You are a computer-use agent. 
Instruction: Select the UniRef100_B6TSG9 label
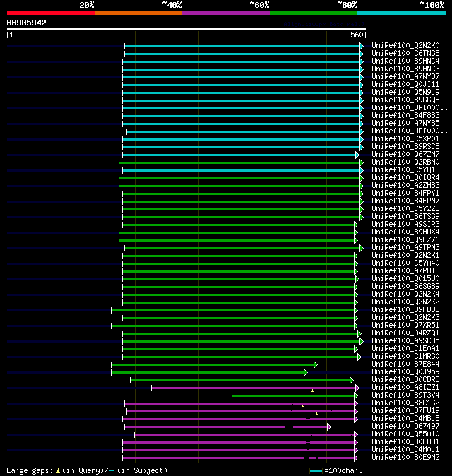pyautogui.click(x=405, y=216)
